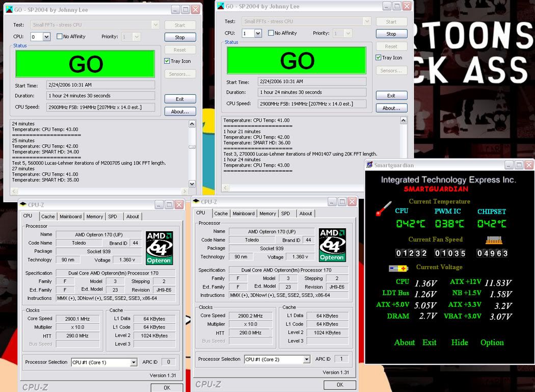Open About tab in right CPU-Z
This screenshot has width=535, height=392.
306,214
